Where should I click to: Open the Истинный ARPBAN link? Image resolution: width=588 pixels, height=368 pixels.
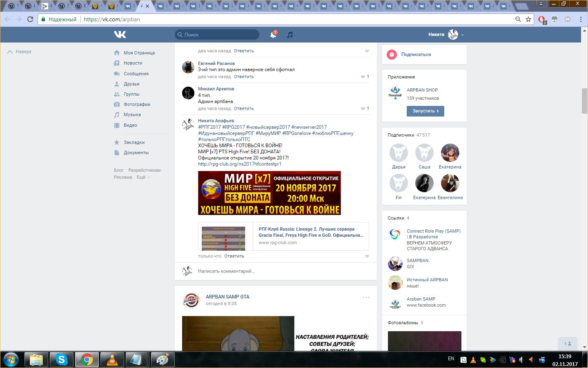click(x=427, y=280)
